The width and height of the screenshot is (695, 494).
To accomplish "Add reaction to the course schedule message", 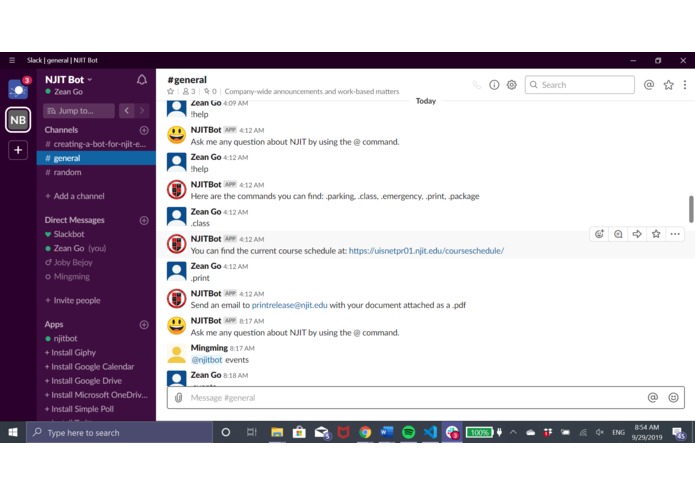I will pos(599,234).
